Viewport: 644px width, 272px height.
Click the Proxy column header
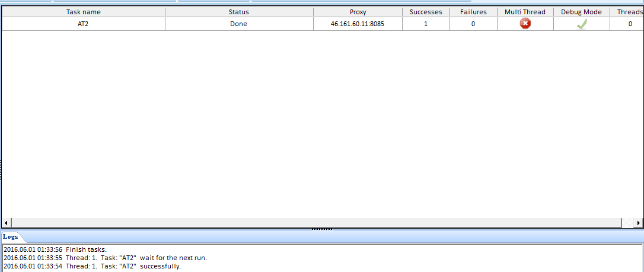click(x=358, y=12)
